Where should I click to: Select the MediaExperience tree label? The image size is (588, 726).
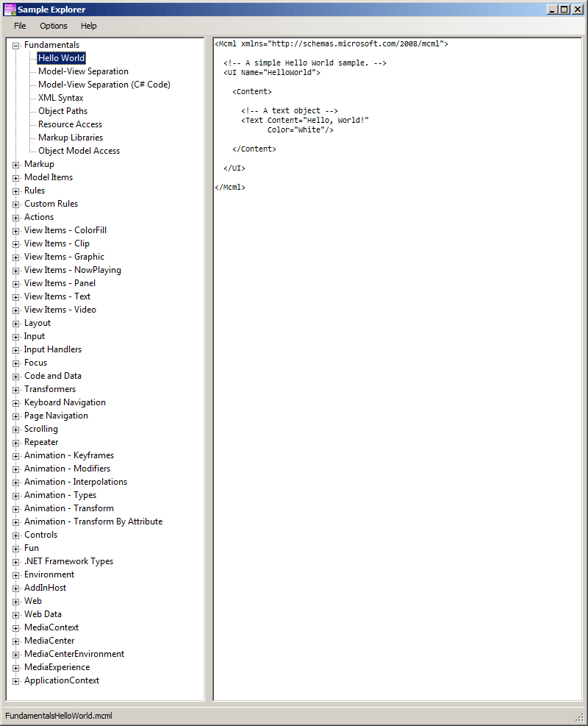coord(57,667)
